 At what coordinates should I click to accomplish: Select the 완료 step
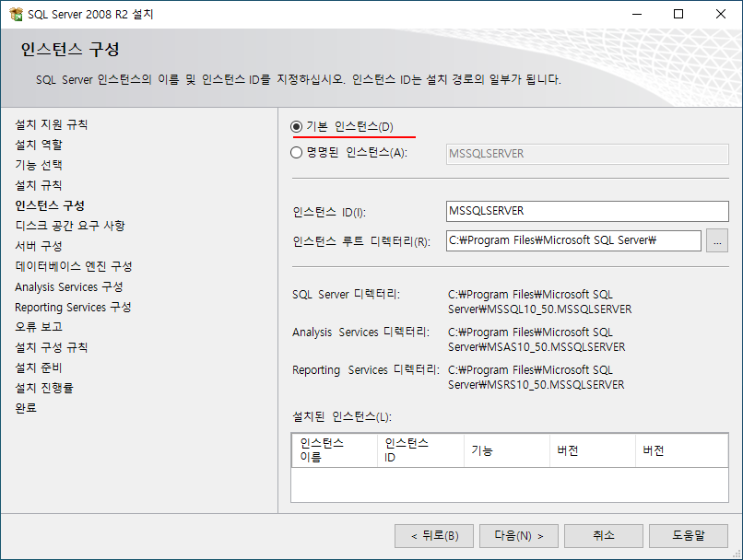tap(26, 408)
